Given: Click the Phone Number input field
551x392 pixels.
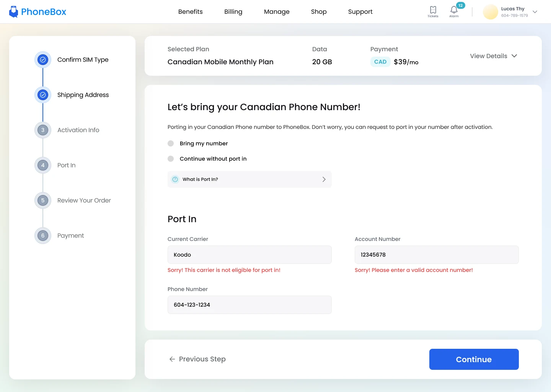Looking at the screenshot, I should [249, 305].
